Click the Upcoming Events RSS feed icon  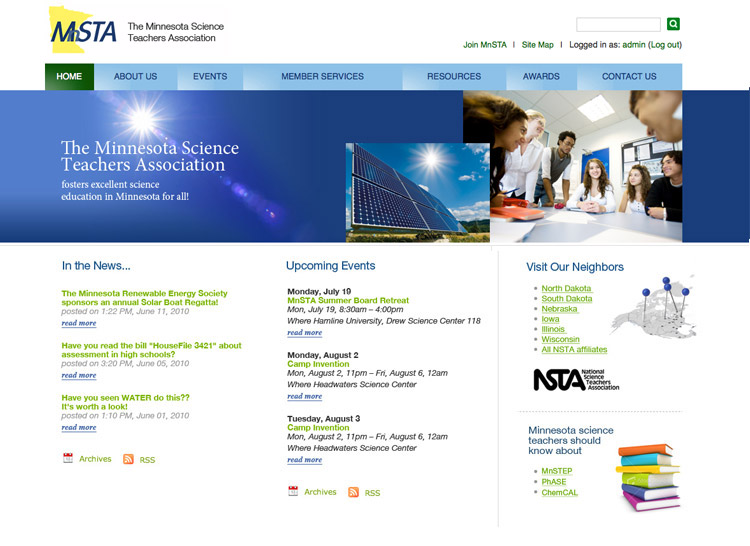tap(353, 492)
